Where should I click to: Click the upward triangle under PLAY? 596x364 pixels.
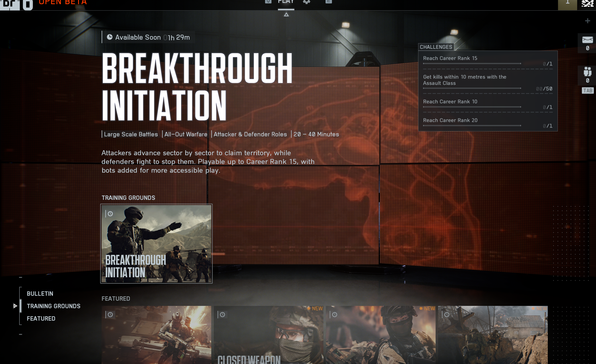click(286, 15)
